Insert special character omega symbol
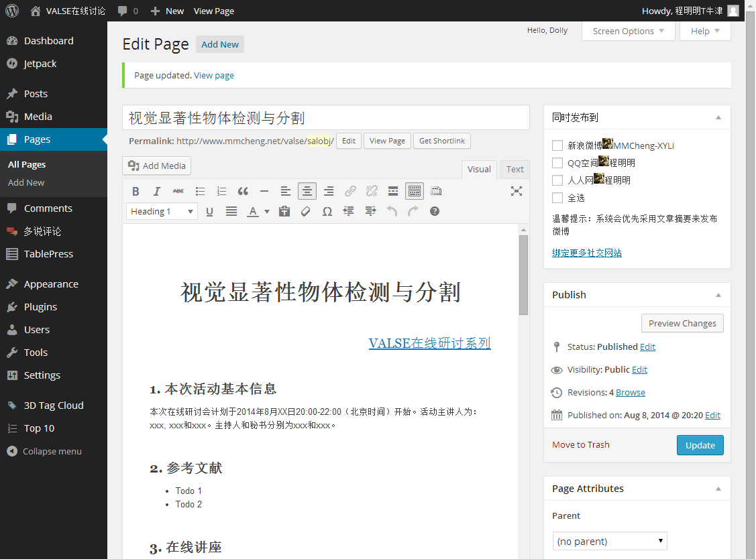The image size is (756, 559). 327,211
